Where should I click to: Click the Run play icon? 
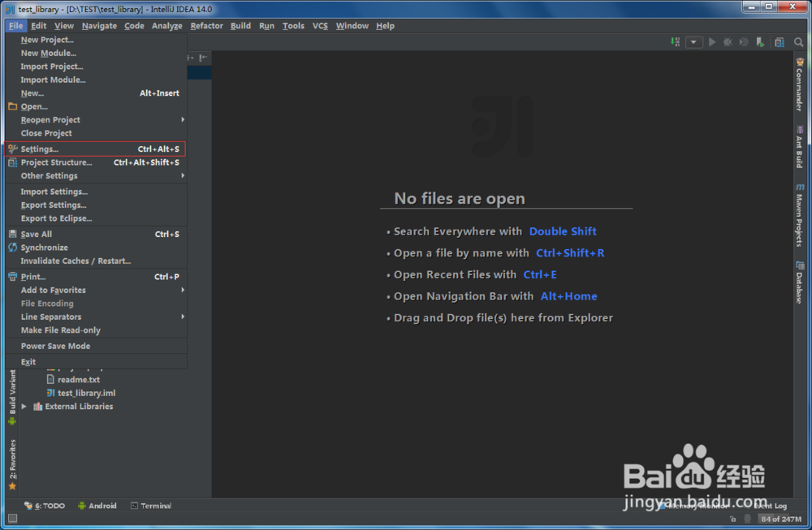[x=713, y=42]
